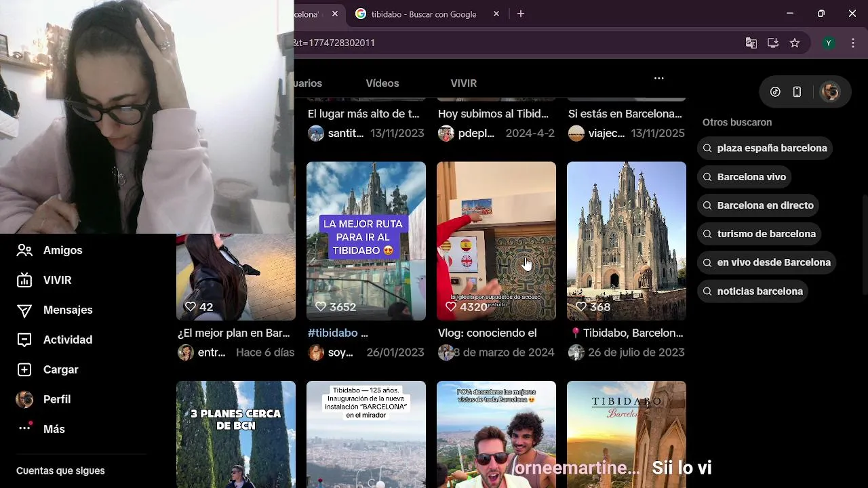Click El lugar más alto de t... title
868x488 pixels.
coord(363,114)
